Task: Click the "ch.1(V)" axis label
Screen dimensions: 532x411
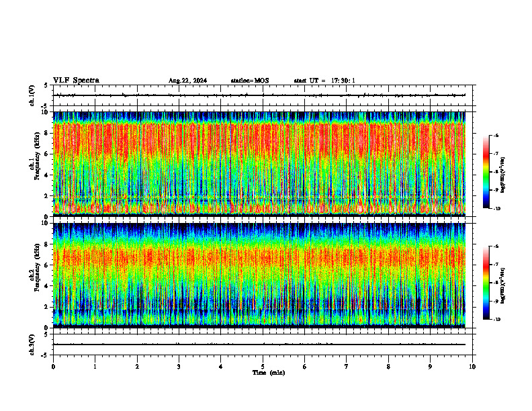Action: [x=32, y=95]
